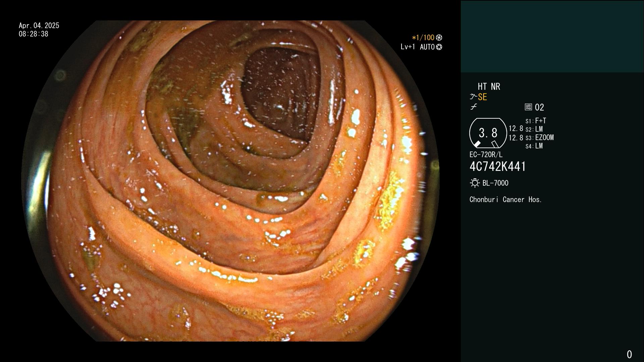The image size is (644, 362).
Task: Click the teal patient info panel
Action: [552, 36]
